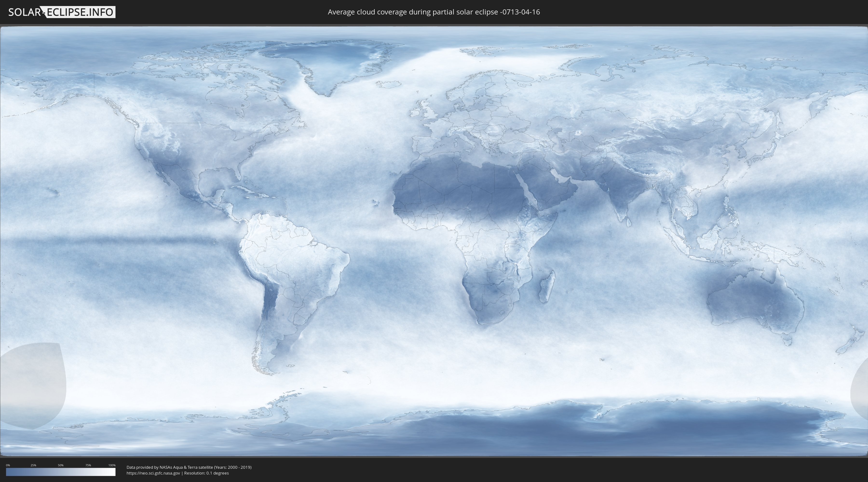Click the neo.sci.gsfc.nasa.gov URL text

[153, 473]
